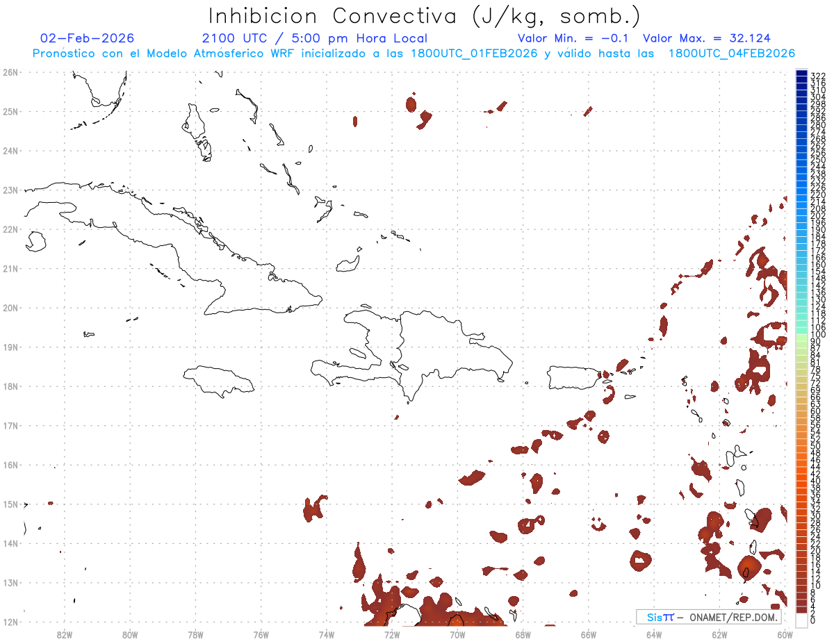Click the 18N latitude label
The height and width of the screenshot is (644, 834).
(10, 386)
